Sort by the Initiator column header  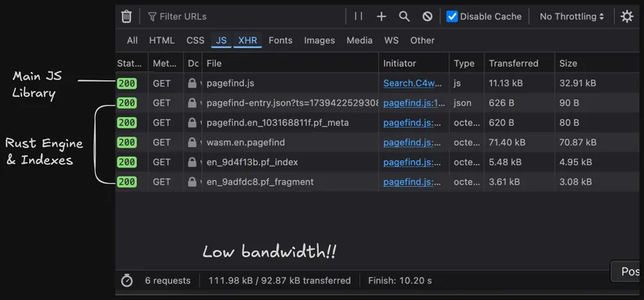(413, 63)
